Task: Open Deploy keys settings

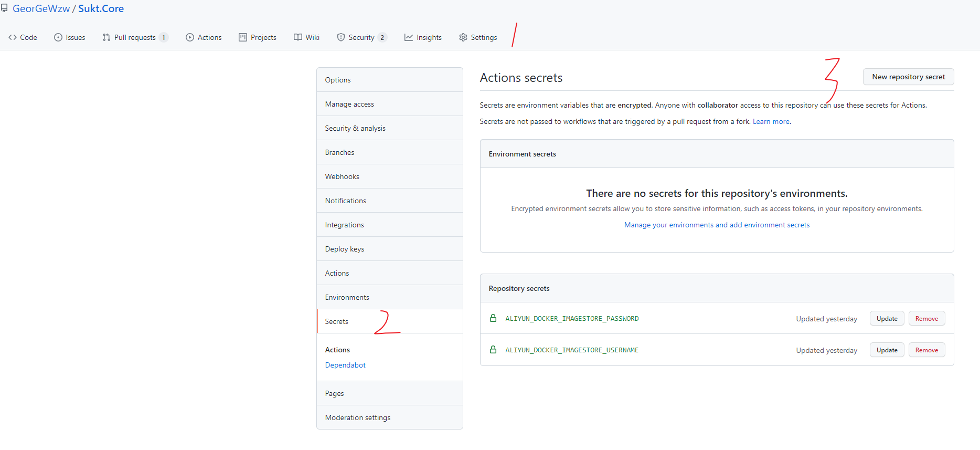Action: pos(390,249)
